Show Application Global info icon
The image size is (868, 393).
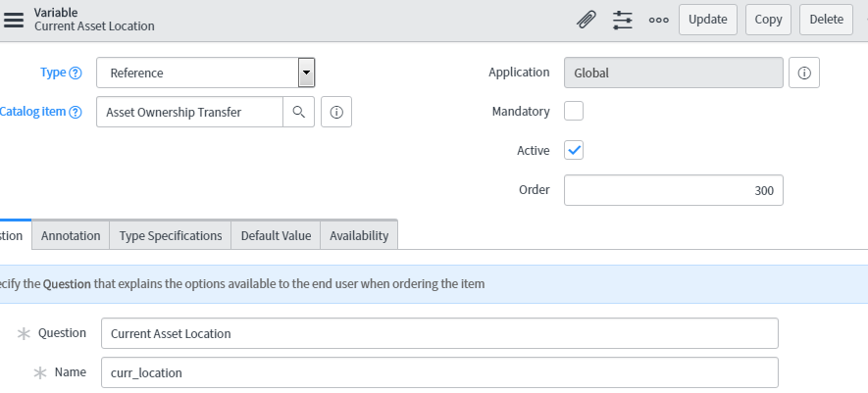tap(804, 73)
